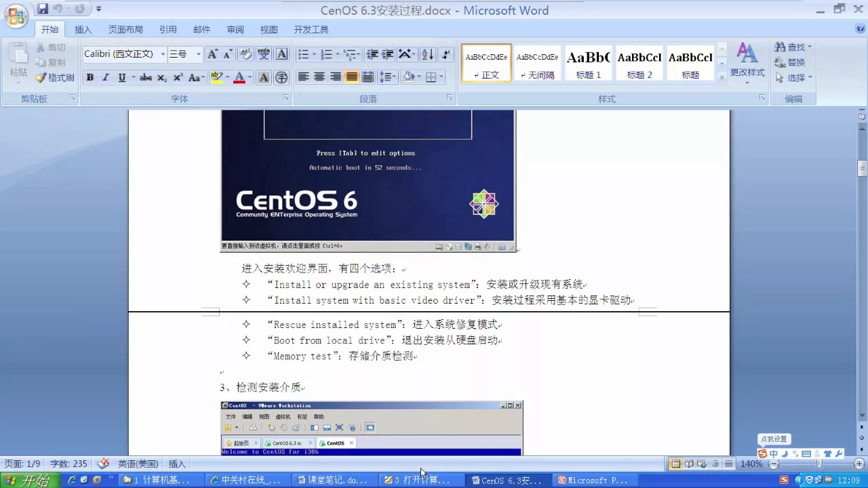
Task: Open the 审阅 (Review) tab
Action: pyautogui.click(x=235, y=30)
